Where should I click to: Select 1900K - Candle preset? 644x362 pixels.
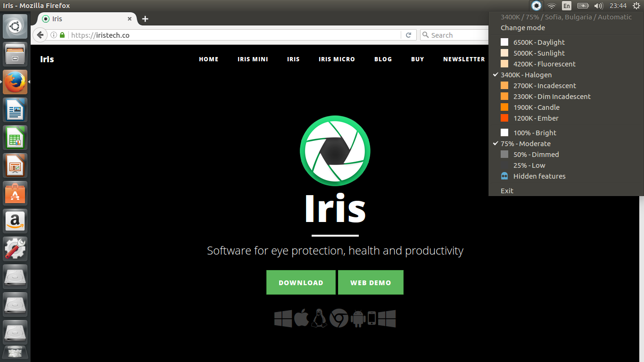(566, 107)
